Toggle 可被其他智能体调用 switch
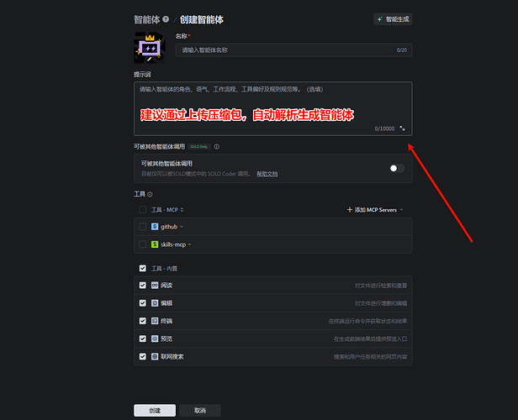 (397, 168)
